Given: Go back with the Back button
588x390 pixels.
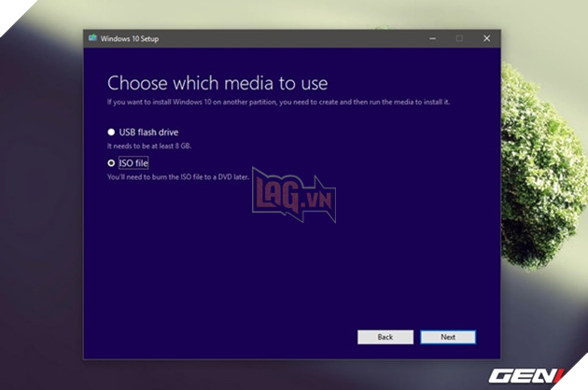Looking at the screenshot, I should tap(385, 337).
